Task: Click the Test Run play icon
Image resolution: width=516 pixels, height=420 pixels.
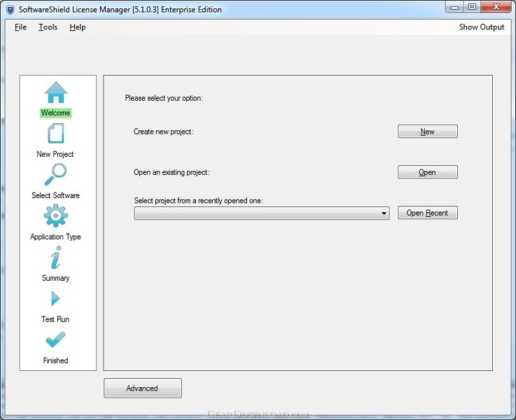Action: click(55, 299)
